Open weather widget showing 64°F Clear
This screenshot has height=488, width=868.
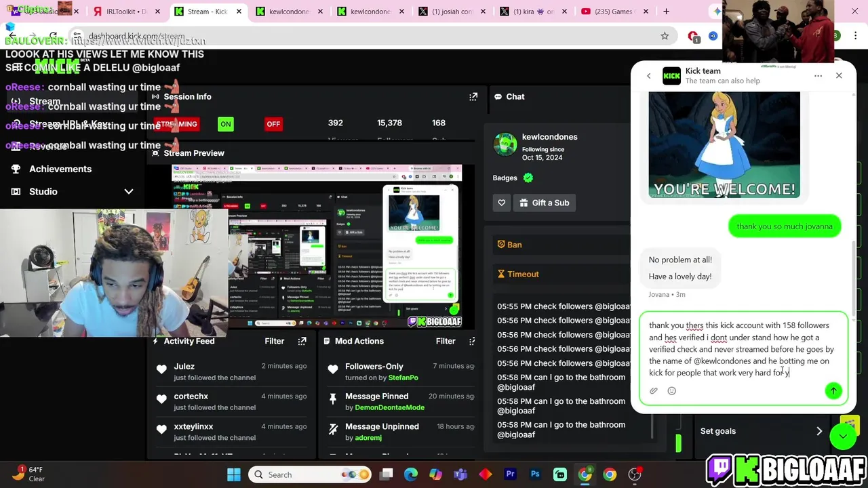point(28,474)
